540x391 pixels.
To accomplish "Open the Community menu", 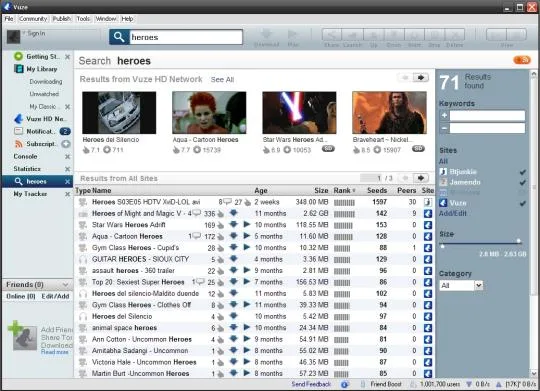I will click(33, 19).
